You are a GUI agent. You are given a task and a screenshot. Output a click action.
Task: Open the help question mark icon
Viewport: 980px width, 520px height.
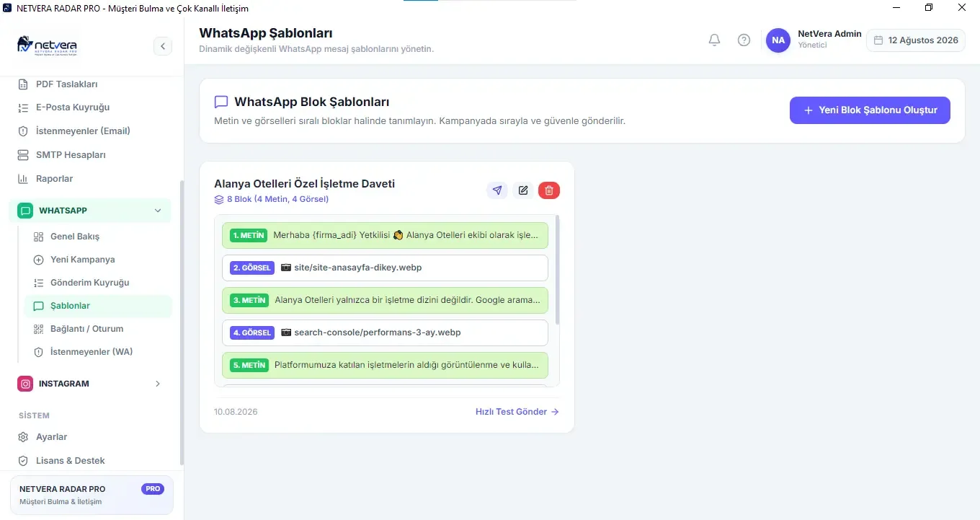744,40
